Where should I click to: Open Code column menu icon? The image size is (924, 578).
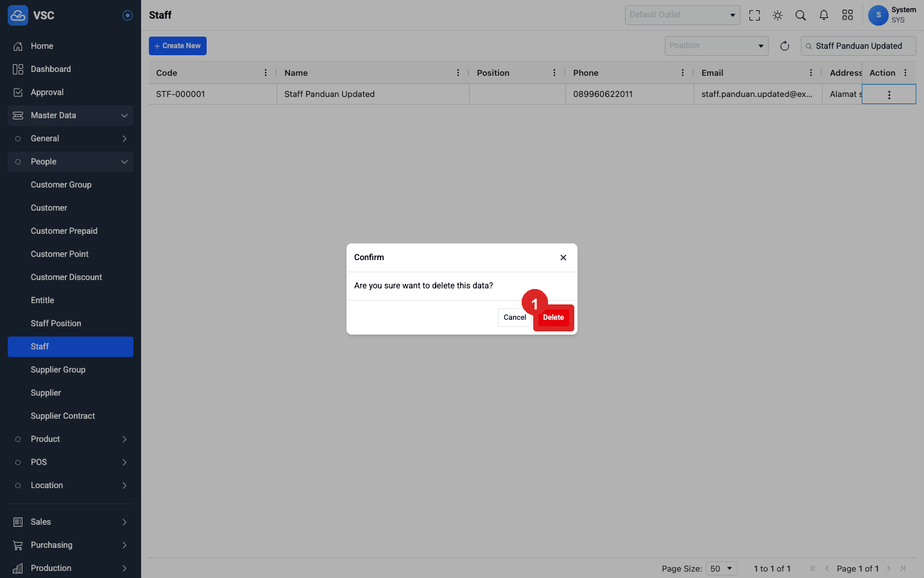[x=266, y=73]
